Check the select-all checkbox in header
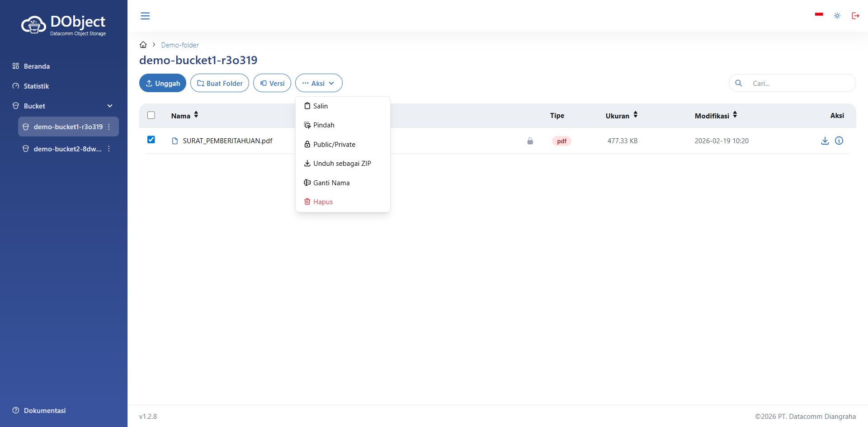Viewport: 868px width, 427px height. (x=151, y=115)
